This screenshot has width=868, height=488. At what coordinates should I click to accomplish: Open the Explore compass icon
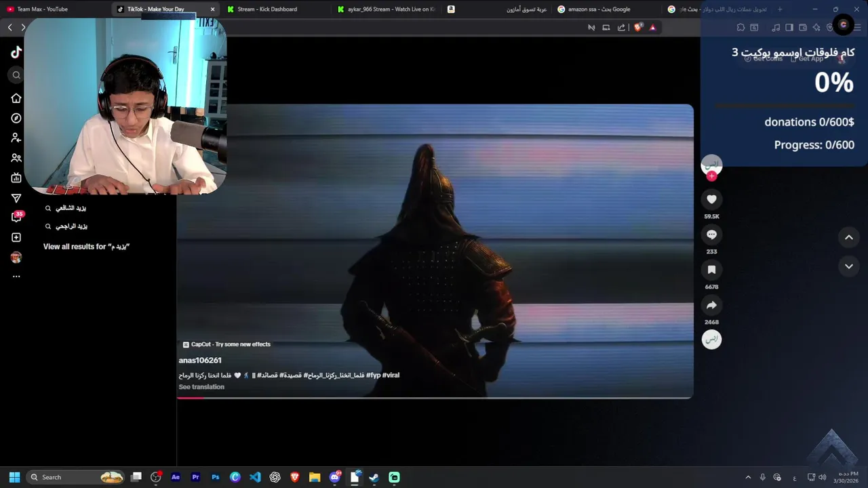point(16,118)
